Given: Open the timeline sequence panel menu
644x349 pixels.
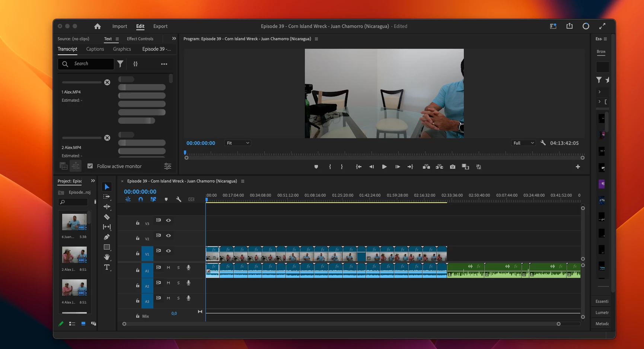Looking at the screenshot, I should (243, 181).
